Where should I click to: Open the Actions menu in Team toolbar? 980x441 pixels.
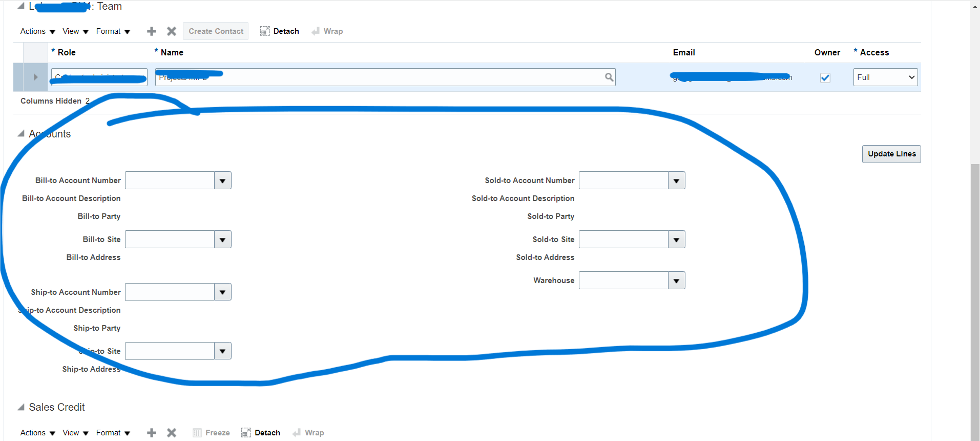click(38, 31)
